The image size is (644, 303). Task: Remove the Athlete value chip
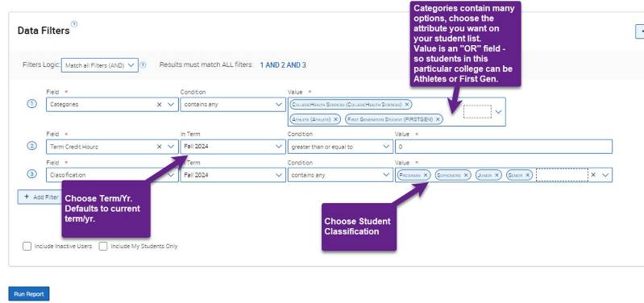pos(335,119)
